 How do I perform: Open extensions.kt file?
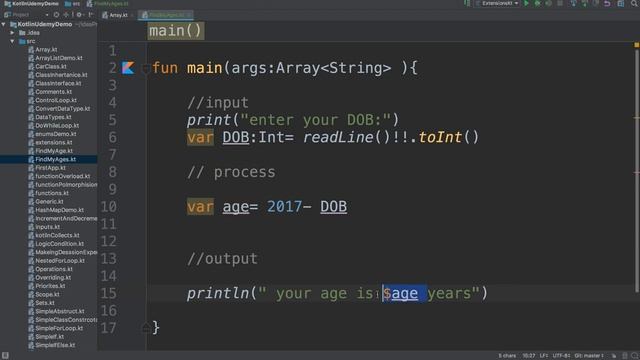pyautogui.click(x=53, y=142)
